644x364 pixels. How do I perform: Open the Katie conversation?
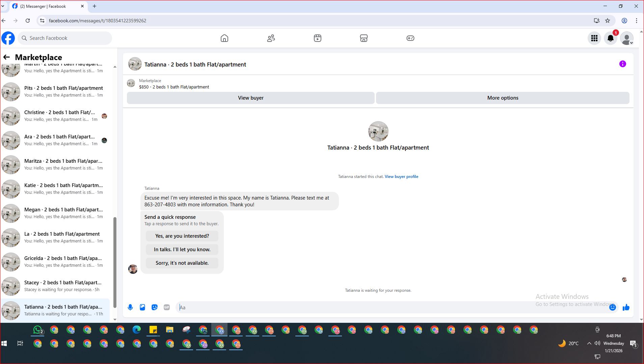55,189
